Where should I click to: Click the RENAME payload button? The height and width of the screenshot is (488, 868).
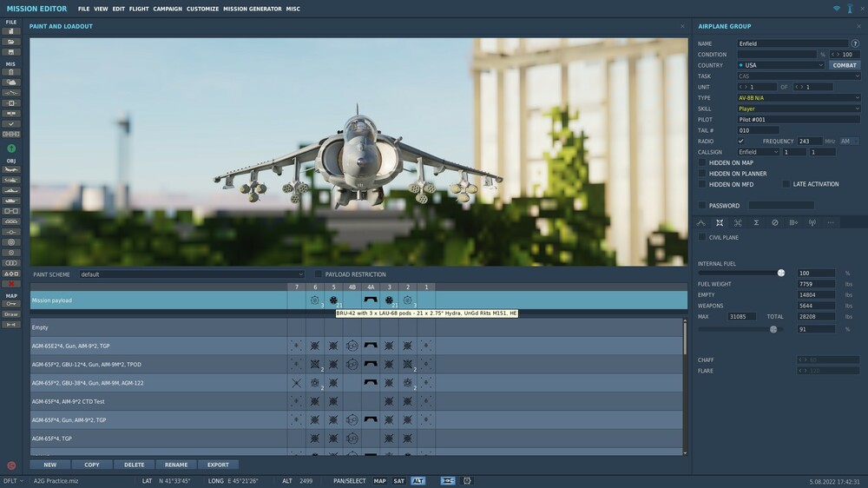(x=176, y=465)
